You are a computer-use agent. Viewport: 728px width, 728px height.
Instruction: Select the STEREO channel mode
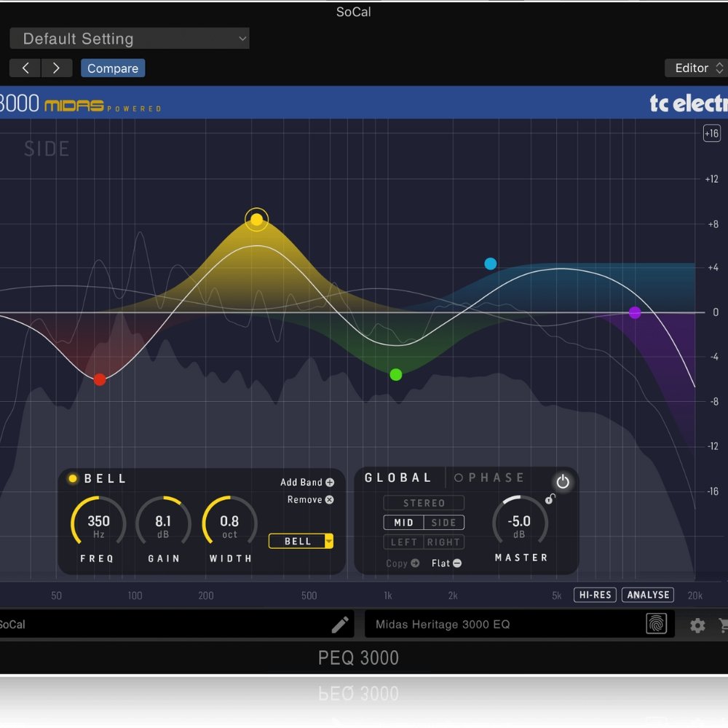click(424, 503)
